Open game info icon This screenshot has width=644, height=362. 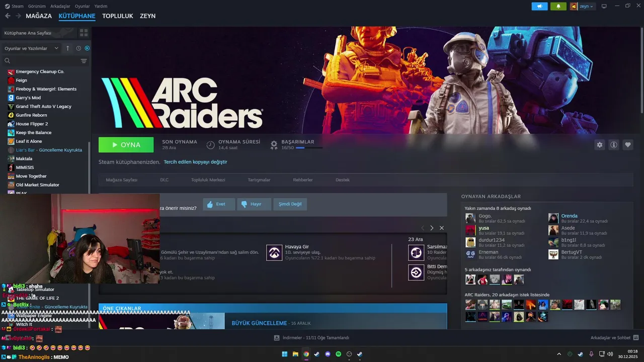614,145
